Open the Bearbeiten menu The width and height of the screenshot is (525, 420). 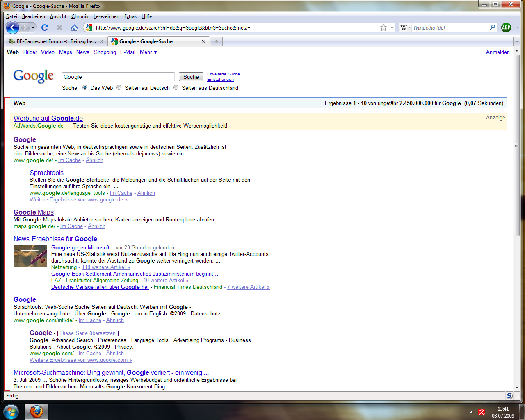[34, 16]
